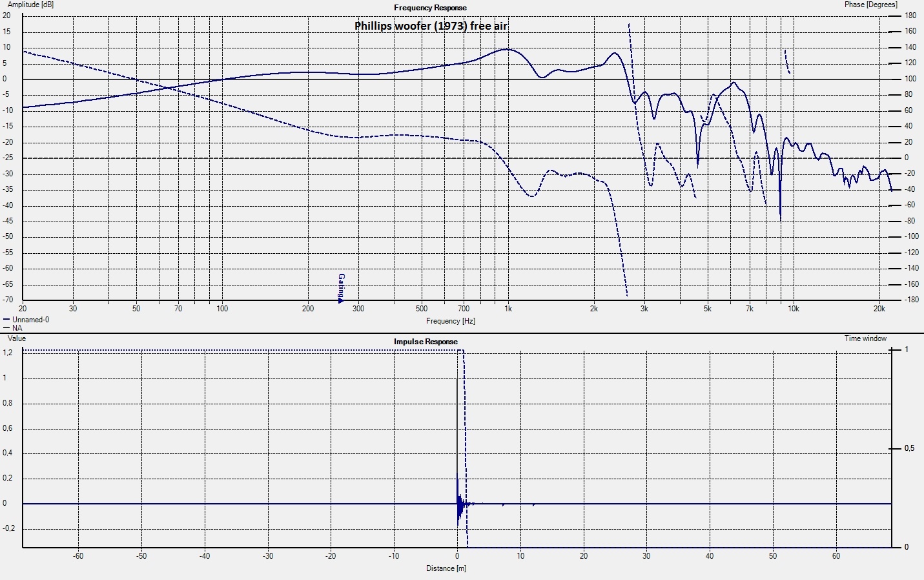This screenshot has width=924, height=580.
Task: Click the 1,2 tick on the value axis
Action: 8,353
